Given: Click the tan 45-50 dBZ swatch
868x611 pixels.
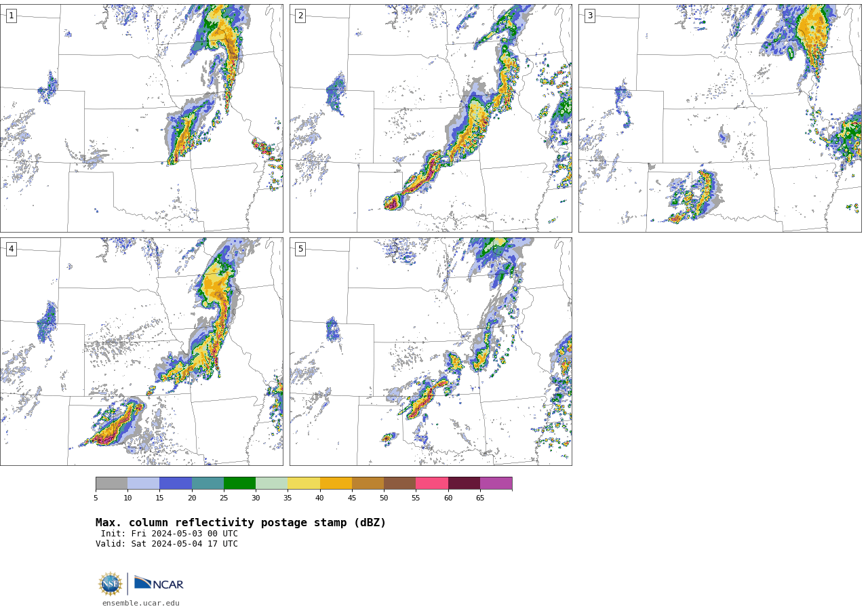Looking at the screenshot, I should 368,483.
